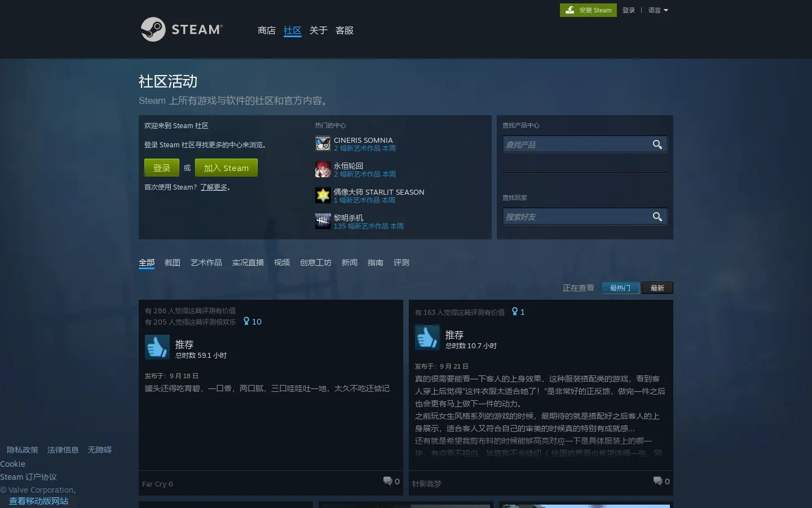Click 偶像大师 STARLIT SEASON hub name
The width and height of the screenshot is (812, 508).
tap(379, 192)
